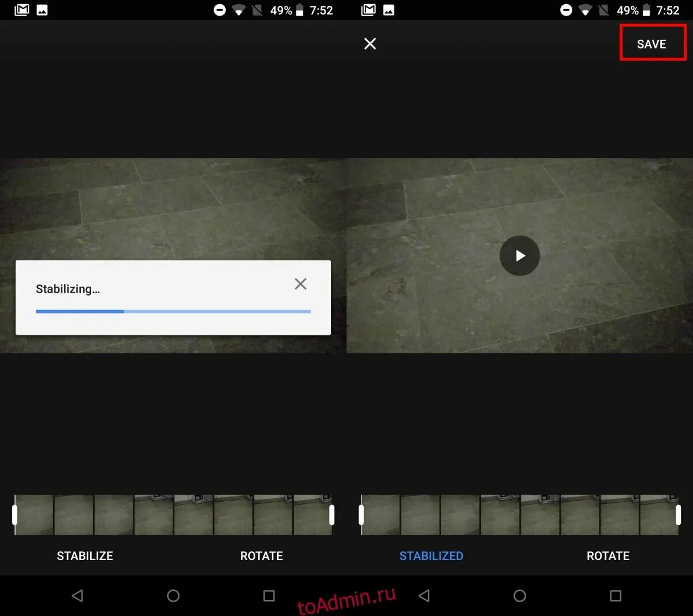Select right trim handle in left screen
This screenshot has width=693, height=616.
click(x=332, y=515)
